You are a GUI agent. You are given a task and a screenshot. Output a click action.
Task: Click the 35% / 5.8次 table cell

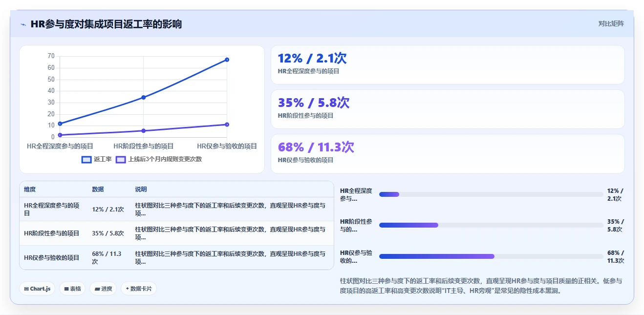[108, 233]
